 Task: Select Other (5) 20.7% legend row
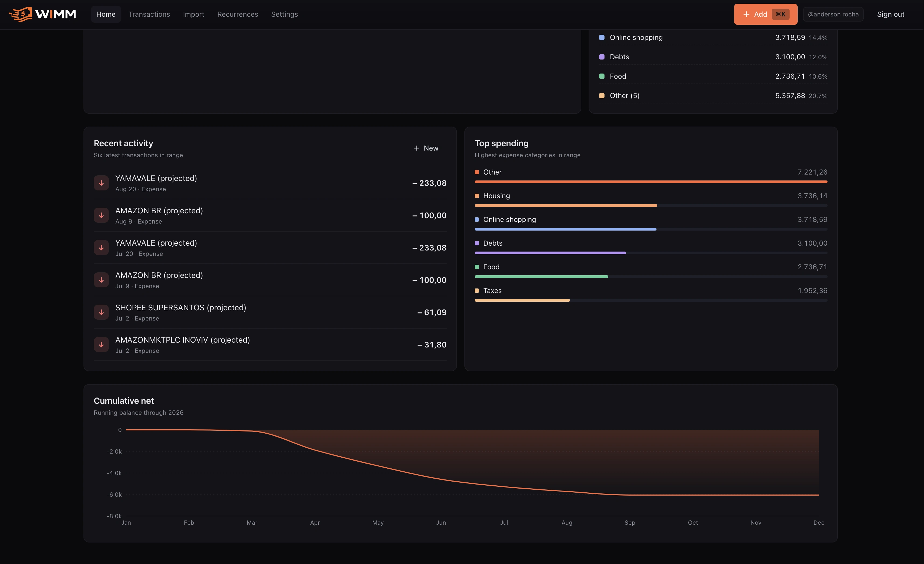point(713,96)
